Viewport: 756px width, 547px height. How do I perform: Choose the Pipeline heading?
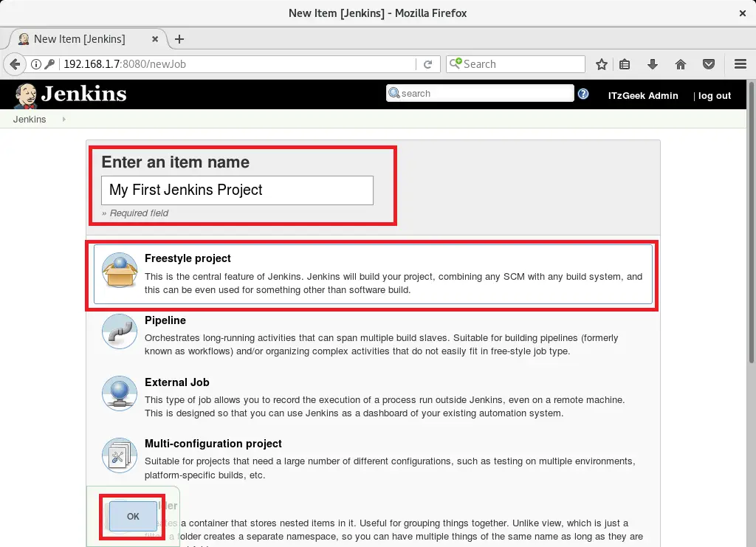click(165, 320)
